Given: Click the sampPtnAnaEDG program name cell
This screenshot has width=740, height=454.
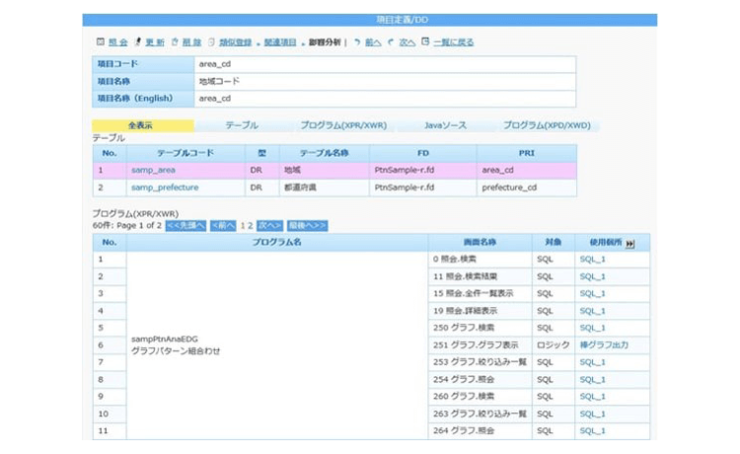Looking at the screenshot, I should pyautogui.click(x=277, y=345).
